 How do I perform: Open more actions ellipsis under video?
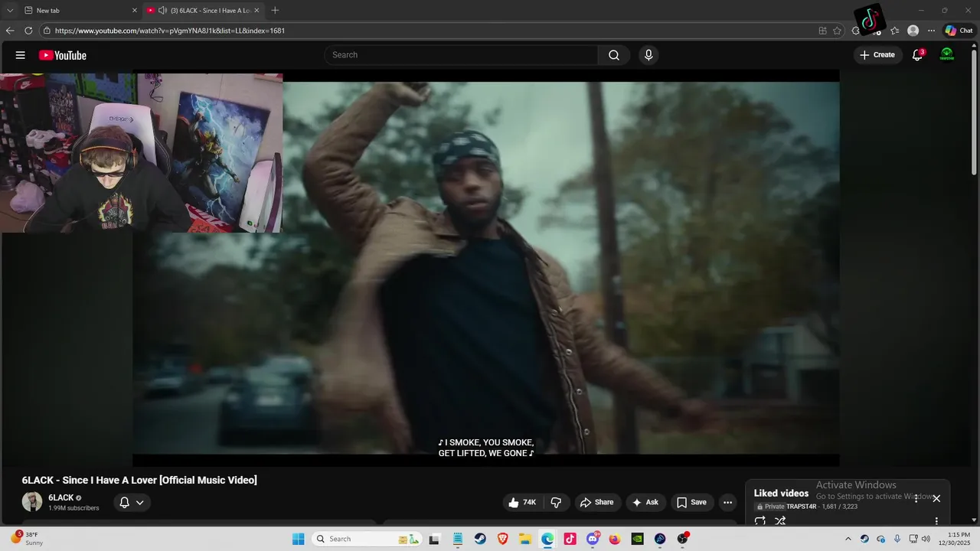click(x=727, y=503)
